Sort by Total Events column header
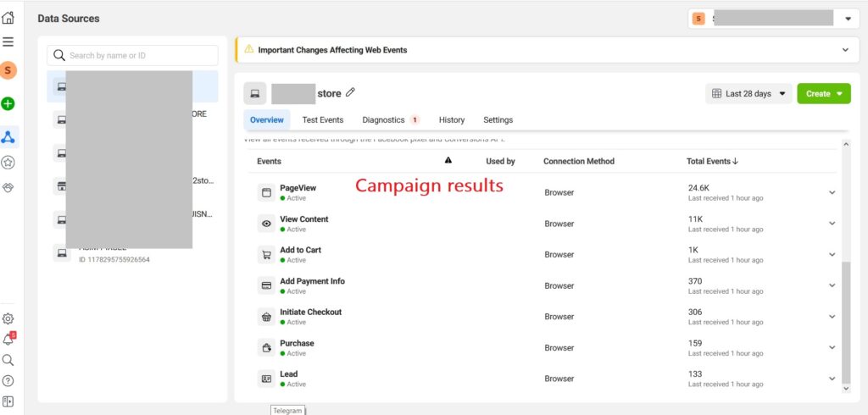 tap(711, 161)
